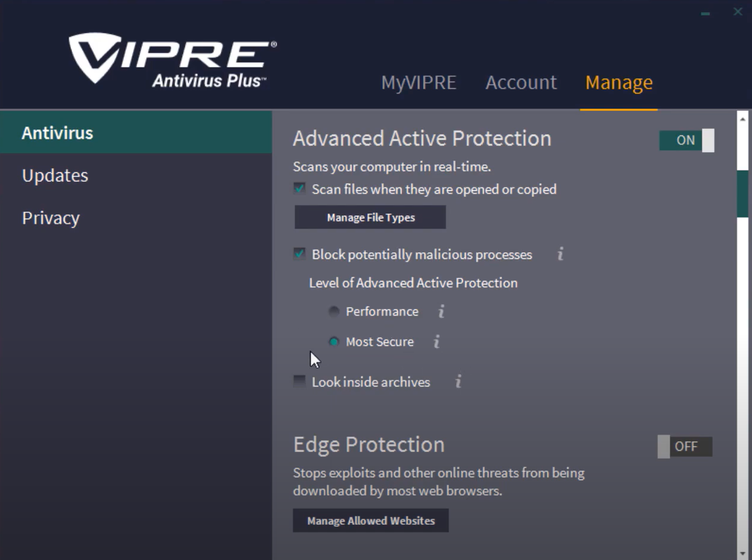Uncheck Scan files when opened or copied
Image resolution: width=752 pixels, height=560 pixels.
(299, 189)
